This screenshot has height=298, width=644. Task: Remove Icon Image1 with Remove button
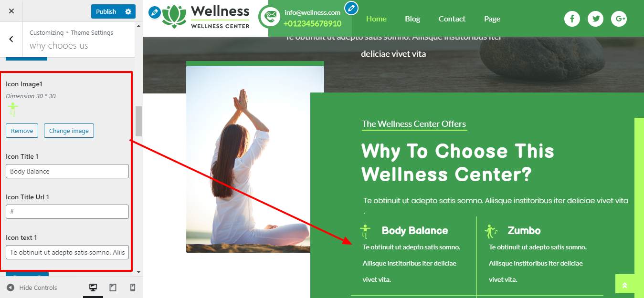pos(22,131)
